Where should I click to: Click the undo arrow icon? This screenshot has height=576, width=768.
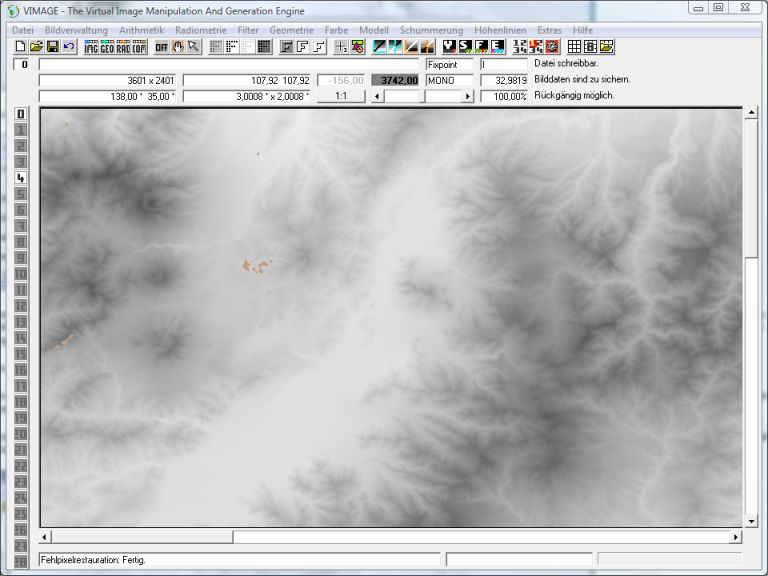pyautogui.click(x=68, y=47)
